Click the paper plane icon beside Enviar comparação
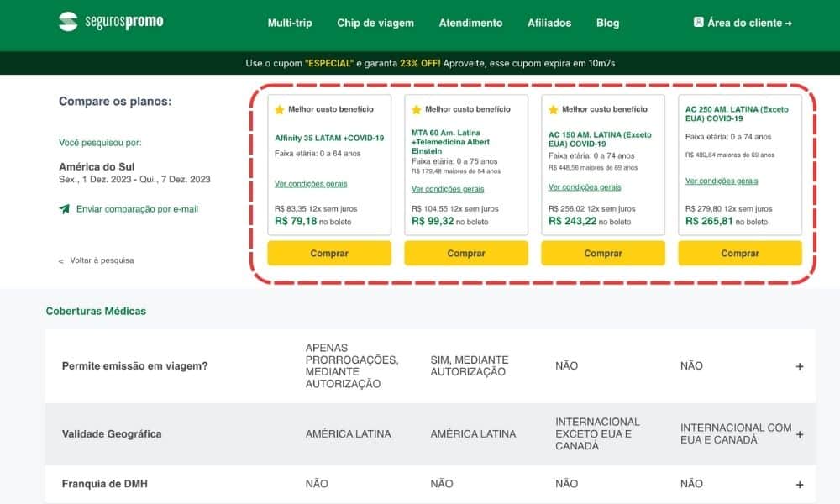This screenshot has height=504, width=840. [x=65, y=209]
